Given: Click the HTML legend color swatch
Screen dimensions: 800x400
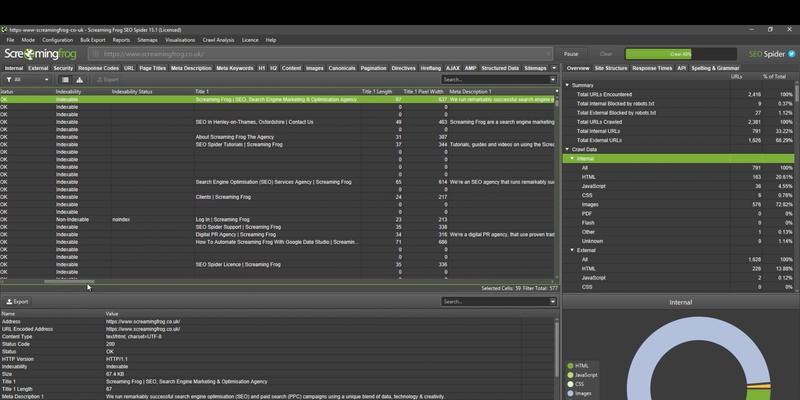Looking at the screenshot, I should 570,366.
